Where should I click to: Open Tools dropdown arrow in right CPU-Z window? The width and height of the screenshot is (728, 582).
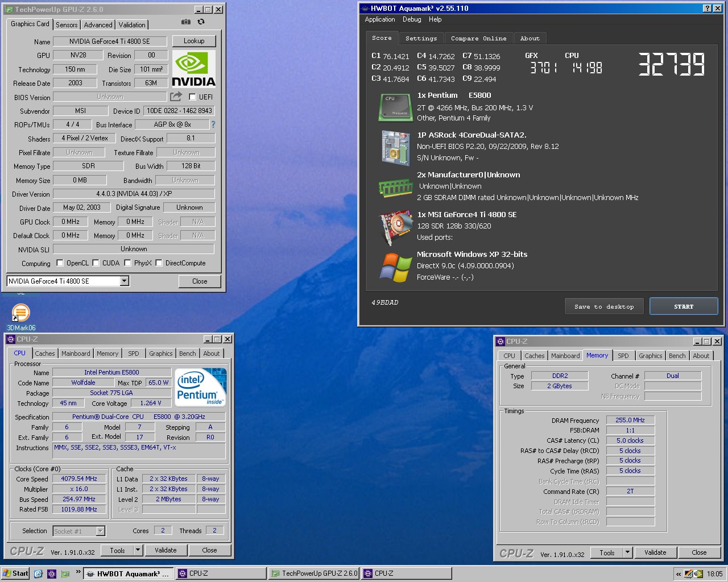[x=627, y=552]
